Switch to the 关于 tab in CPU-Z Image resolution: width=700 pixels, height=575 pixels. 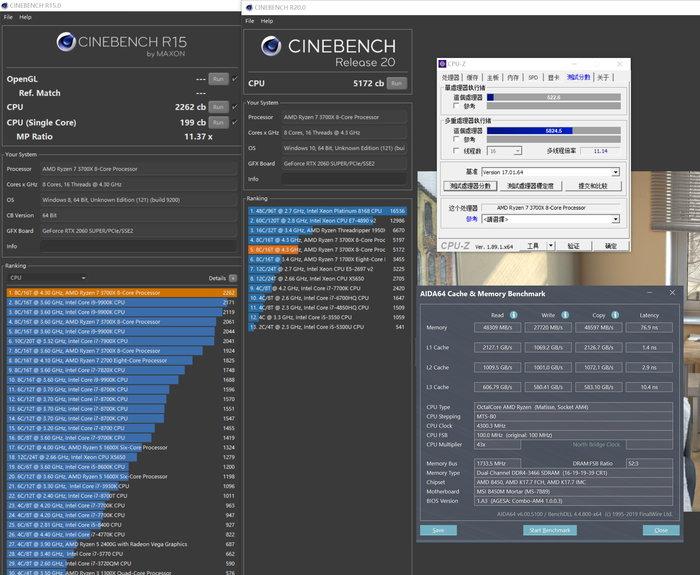point(603,78)
